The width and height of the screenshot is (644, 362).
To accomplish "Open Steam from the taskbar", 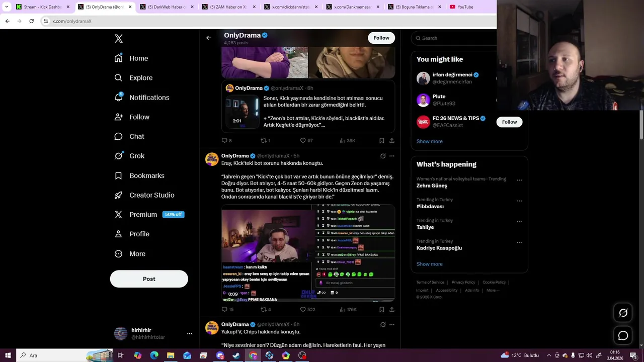I will point(236,355).
